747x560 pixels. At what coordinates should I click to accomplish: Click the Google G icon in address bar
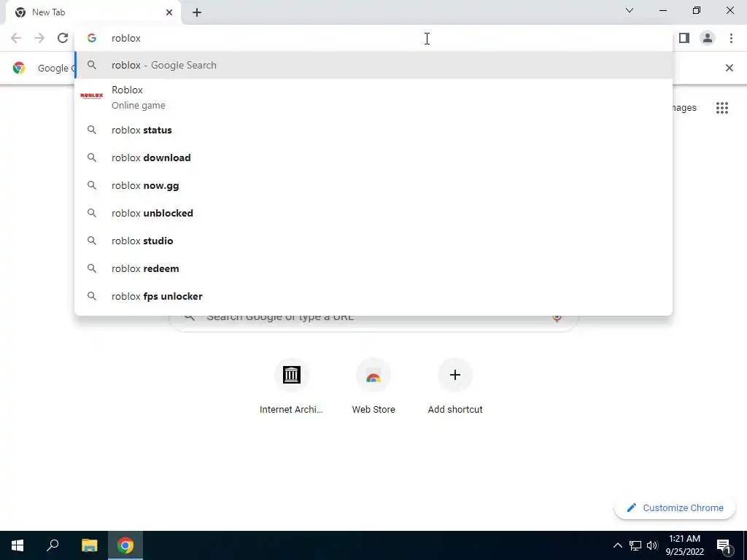pos(92,38)
